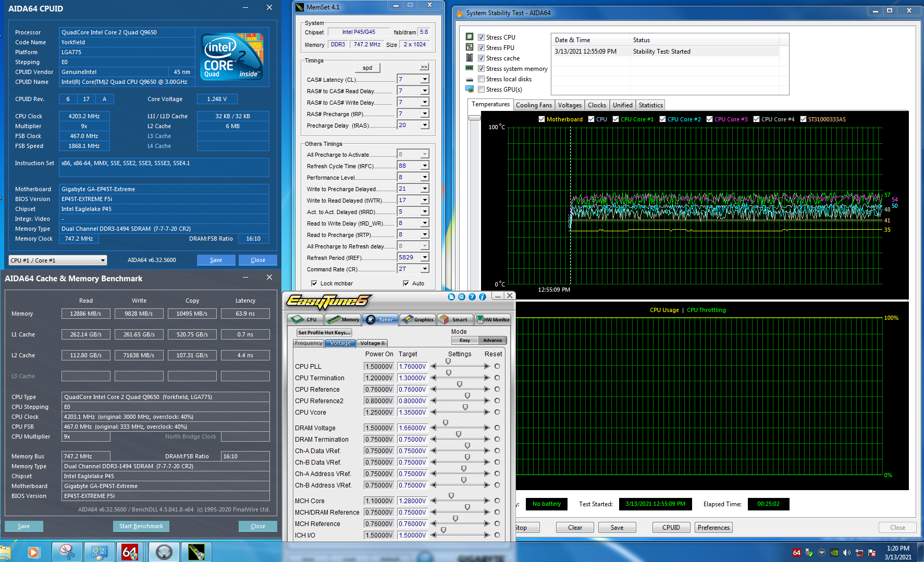Click the Stress GPU(s) row monitor icon
The width and height of the screenshot is (924, 562).
coord(470,89)
